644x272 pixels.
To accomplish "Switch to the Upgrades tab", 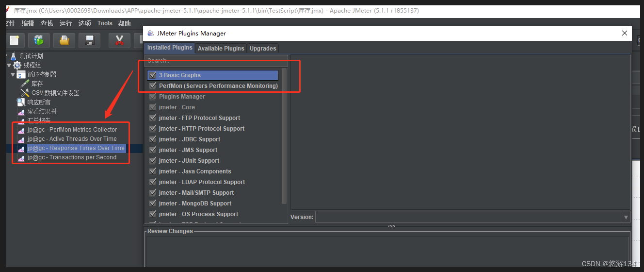I will [263, 49].
